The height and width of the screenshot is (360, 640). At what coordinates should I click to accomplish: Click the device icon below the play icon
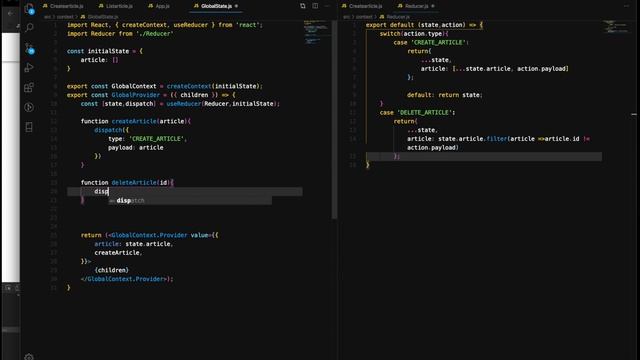pyautogui.click(x=29, y=127)
